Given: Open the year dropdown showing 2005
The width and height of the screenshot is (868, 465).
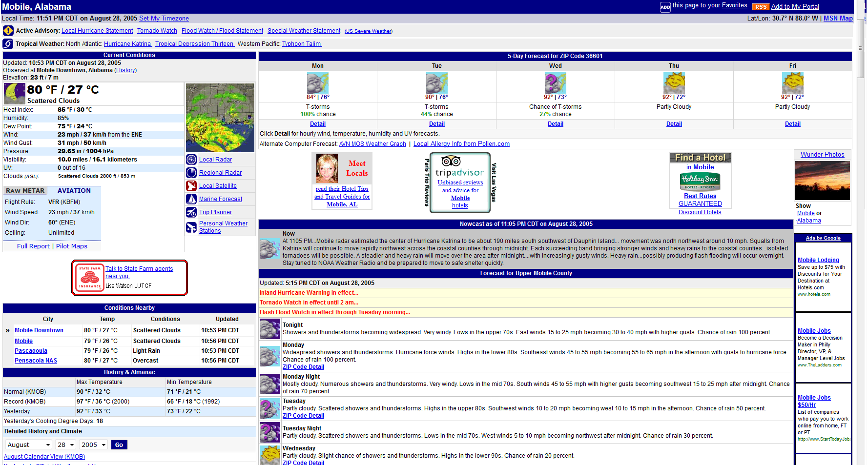Looking at the screenshot, I should tap(94, 445).
